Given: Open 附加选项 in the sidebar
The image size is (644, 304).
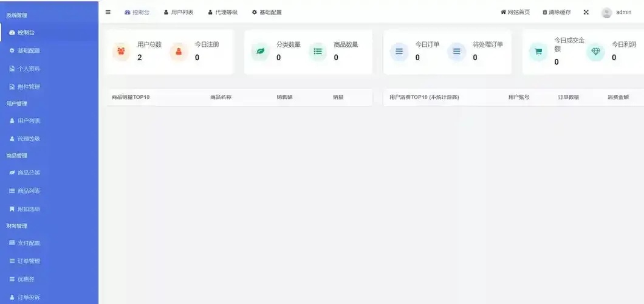Looking at the screenshot, I should pyautogui.click(x=49, y=209).
